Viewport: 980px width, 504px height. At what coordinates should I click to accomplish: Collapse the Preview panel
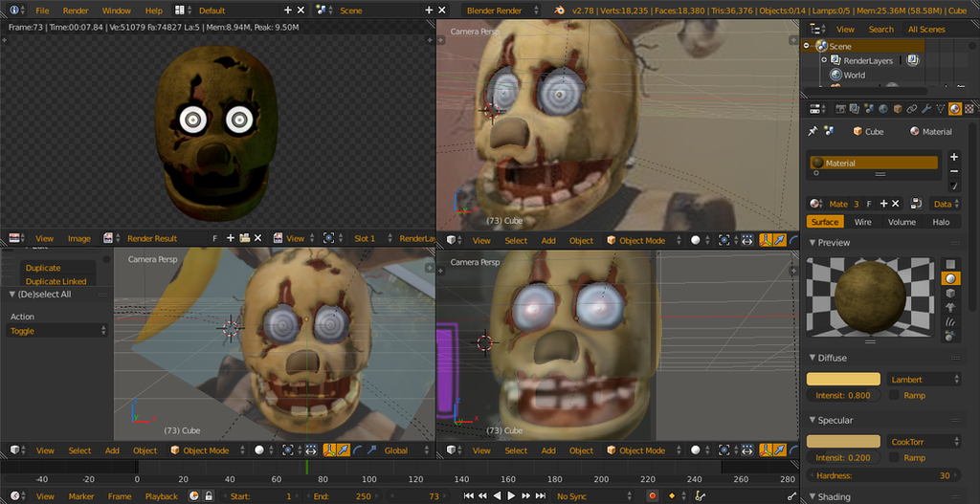click(813, 242)
